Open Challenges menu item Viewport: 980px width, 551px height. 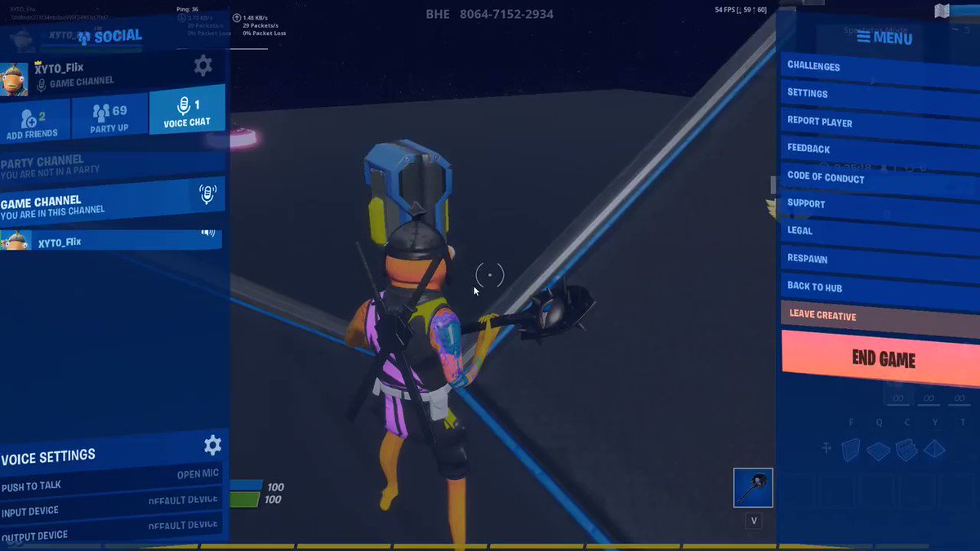pos(880,71)
